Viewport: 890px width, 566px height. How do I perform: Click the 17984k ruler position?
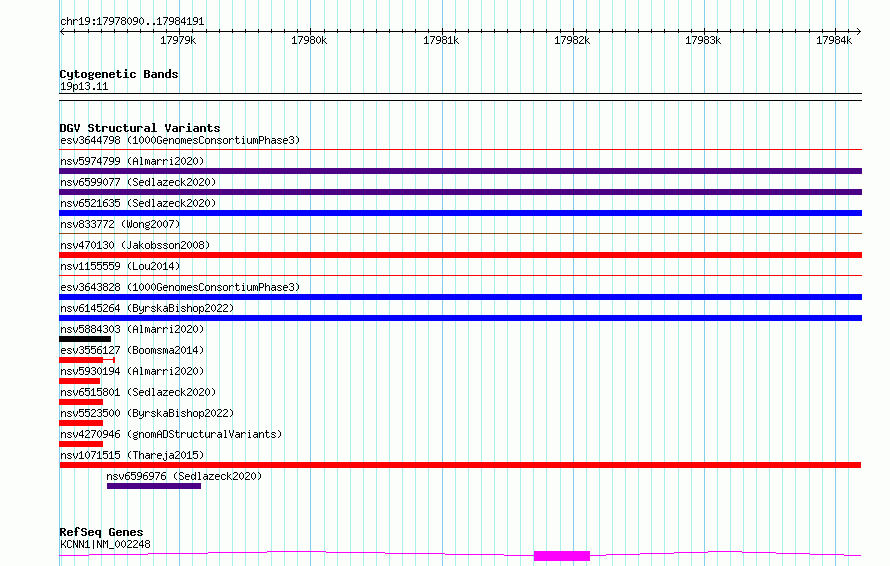coord(834,40)
